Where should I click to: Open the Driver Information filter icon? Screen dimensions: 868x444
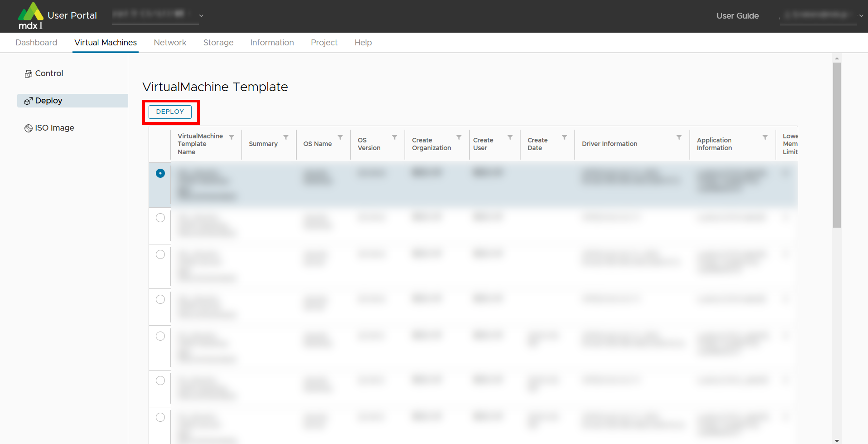pyautogui.click(x=679, y=137)
